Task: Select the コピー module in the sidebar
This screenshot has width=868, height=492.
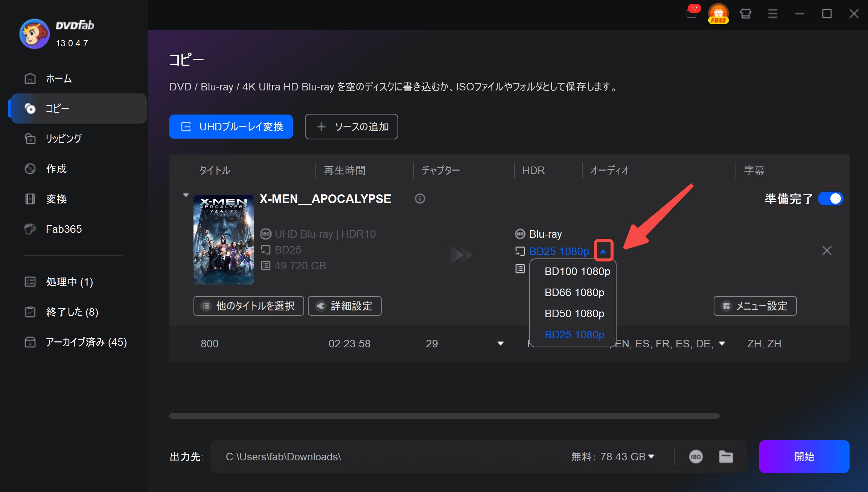Action: [x=79, y=108]
